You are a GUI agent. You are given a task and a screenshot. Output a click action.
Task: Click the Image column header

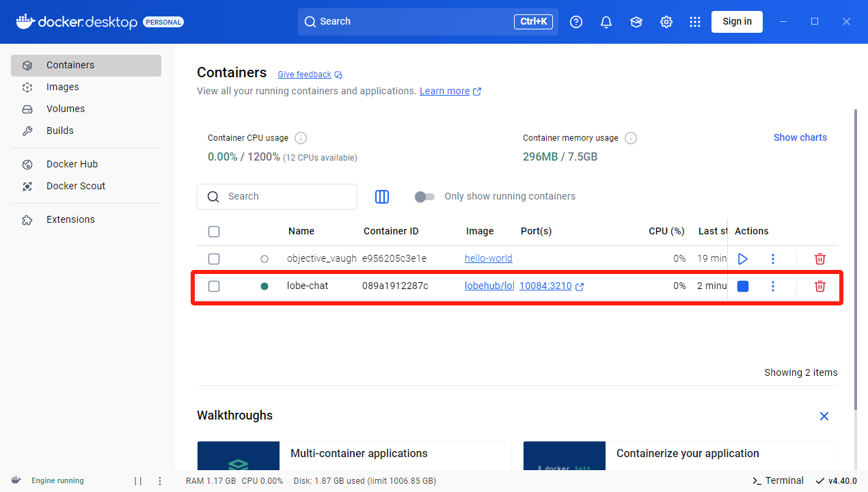(480, 232)
